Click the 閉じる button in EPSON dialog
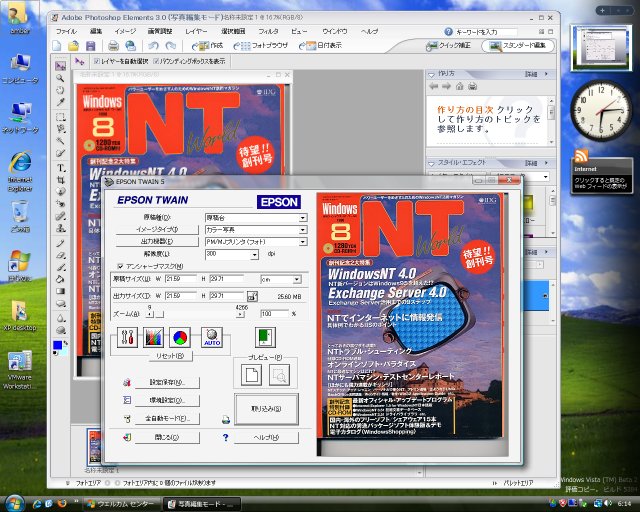The height and width of the screenshot is (512, 640). (x=167, y=438)
